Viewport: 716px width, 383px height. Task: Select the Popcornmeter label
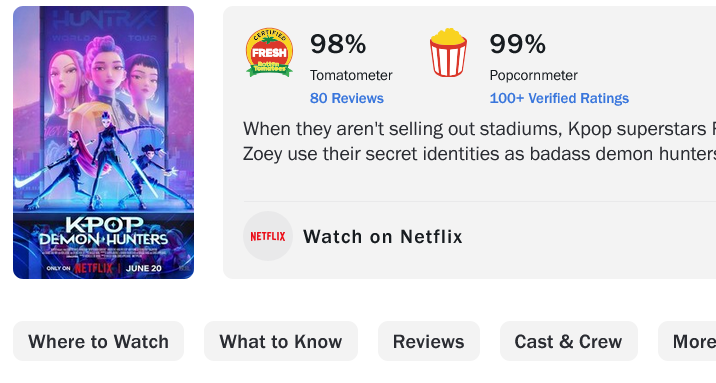[533, 75]
